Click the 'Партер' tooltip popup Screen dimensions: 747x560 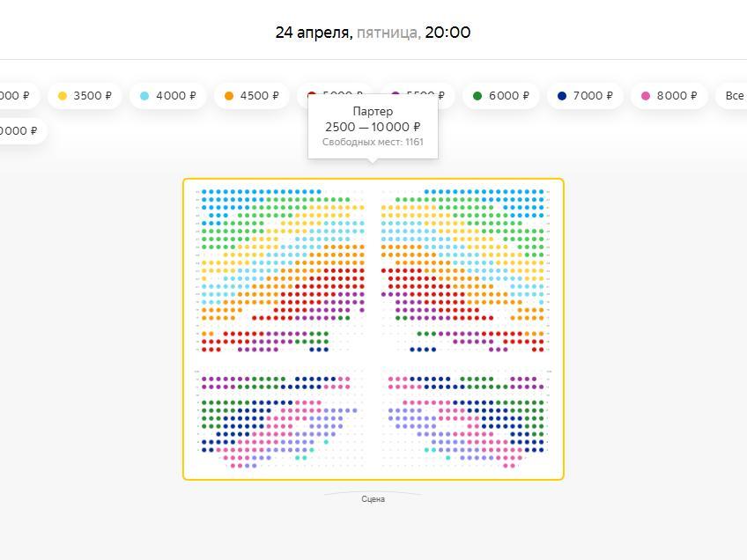coord(373,126)
